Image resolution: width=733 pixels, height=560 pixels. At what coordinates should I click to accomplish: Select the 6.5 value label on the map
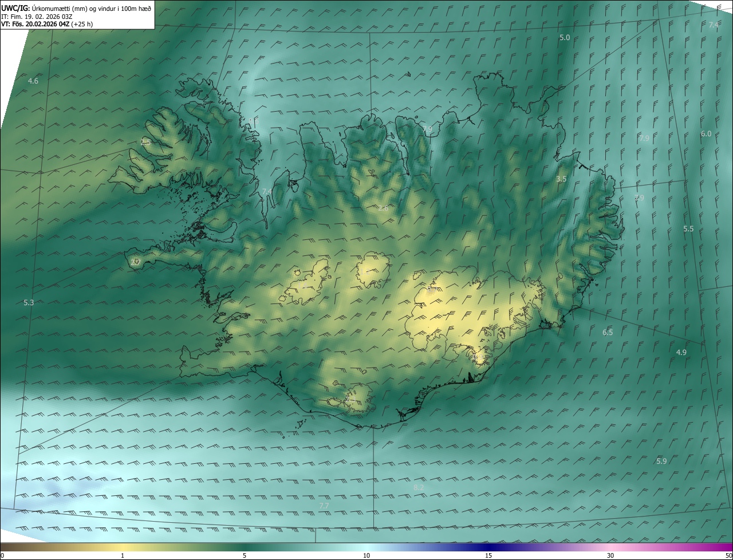608,332
